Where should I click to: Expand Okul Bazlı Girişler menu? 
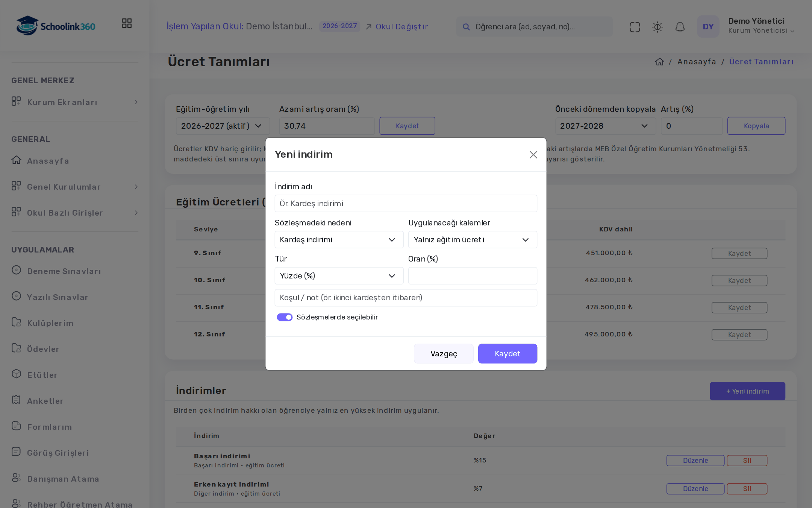[75, 213]
